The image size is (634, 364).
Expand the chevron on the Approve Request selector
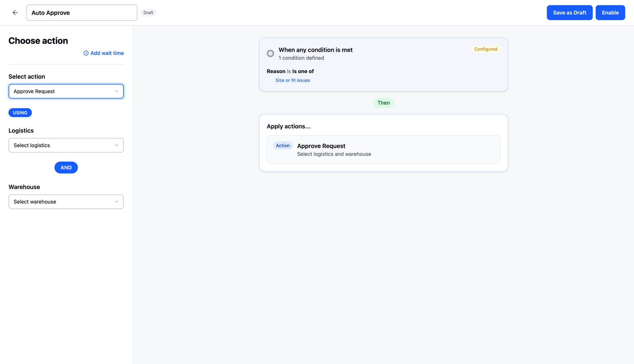(x=116, y=91)
